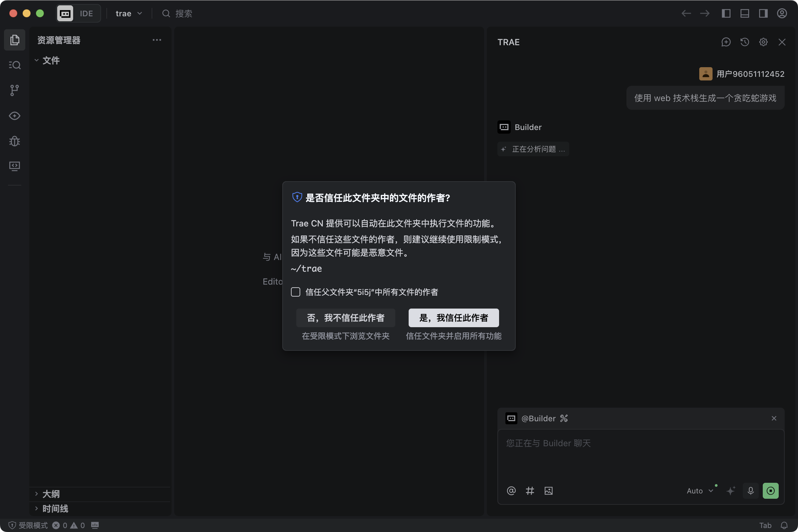Image resolution: width=798 pixels, height=532 pixels.
Task: Click the macOS green fullscreen button
Action: coord(40,14)
